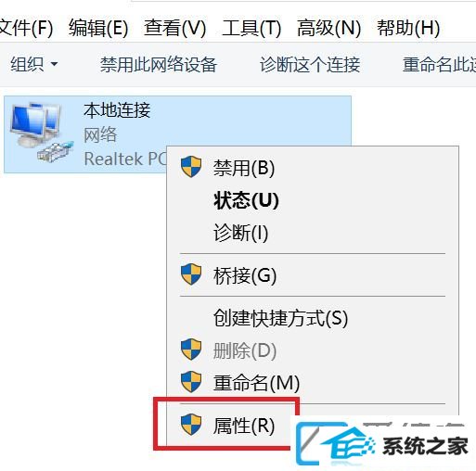Image resolution: width=476 pixels, height=471 pixels.
Task: Open the 查看(V) menu
Action: [174, 28]
